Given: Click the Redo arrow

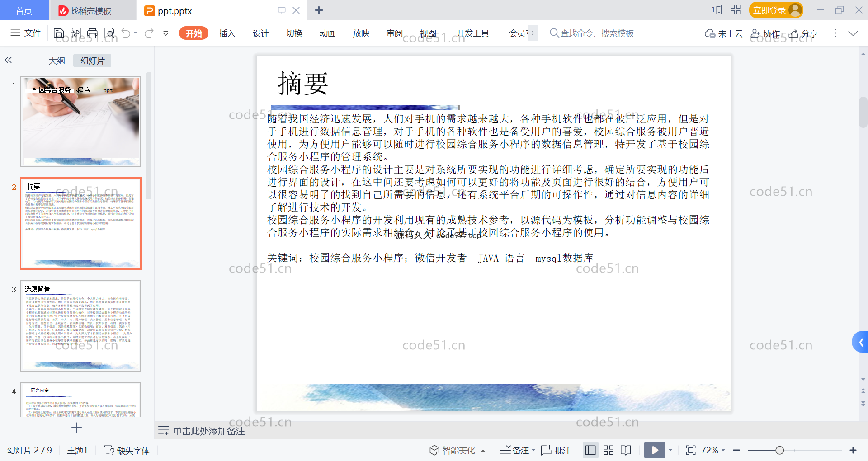Looking at the screenshot, I should click(149, 33).
